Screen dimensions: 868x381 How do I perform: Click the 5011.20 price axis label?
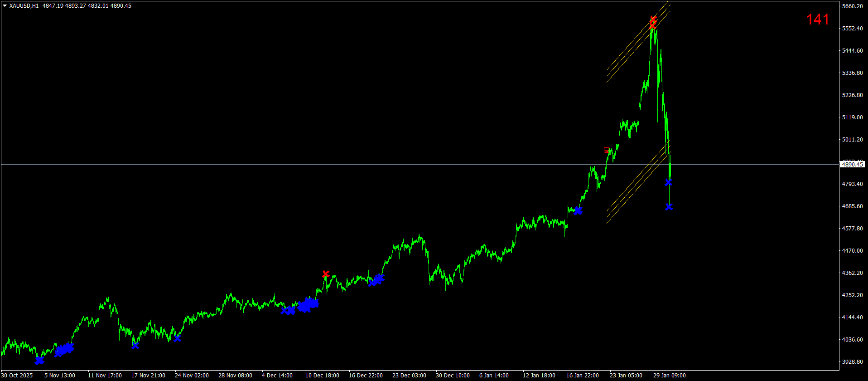(852, 139)
